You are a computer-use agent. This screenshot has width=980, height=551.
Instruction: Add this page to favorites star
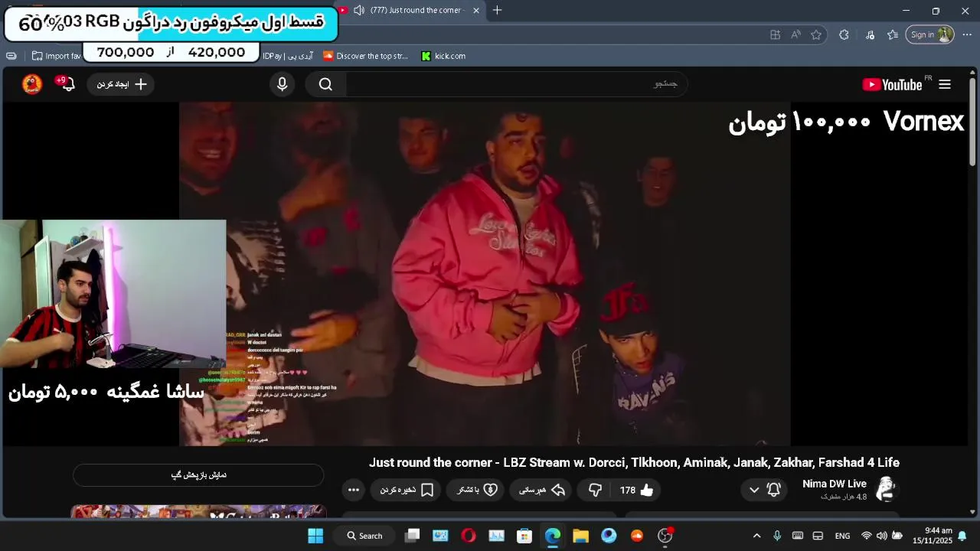816,34
